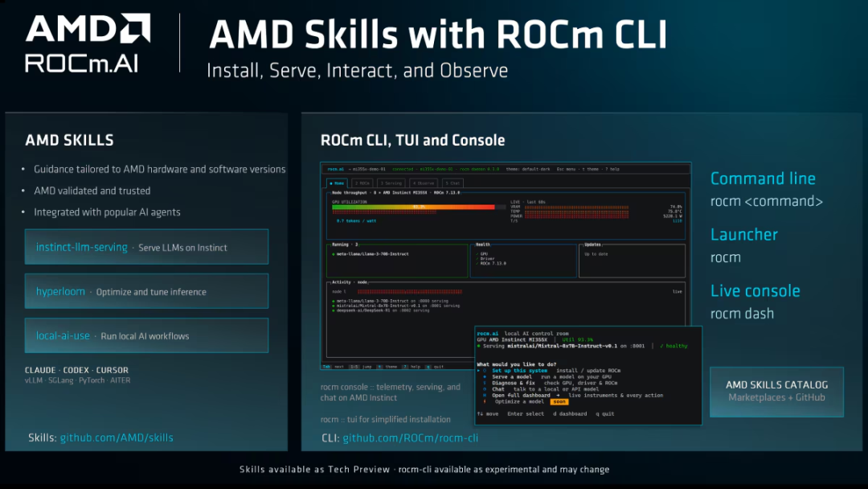
Task: Select the local-ai-use skill card
Action: 147,335
